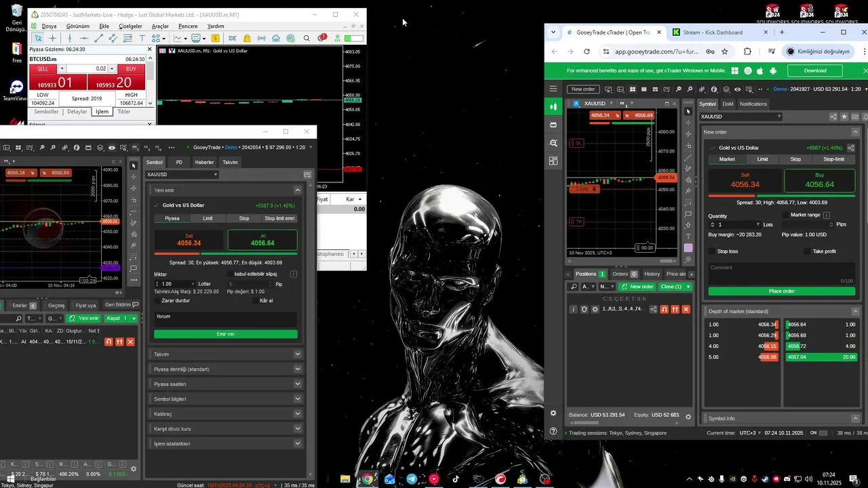Screen dimensions: 868x488
Task: Enable kabul edilebilir slipaj checkbox
Action: pyautogui.click(x=230, y=274)
